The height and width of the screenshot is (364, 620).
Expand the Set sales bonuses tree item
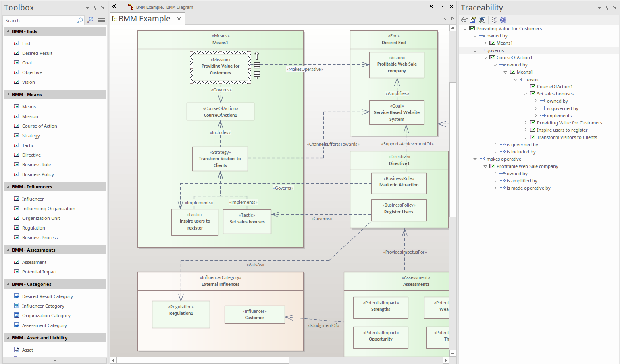point(525,94)
